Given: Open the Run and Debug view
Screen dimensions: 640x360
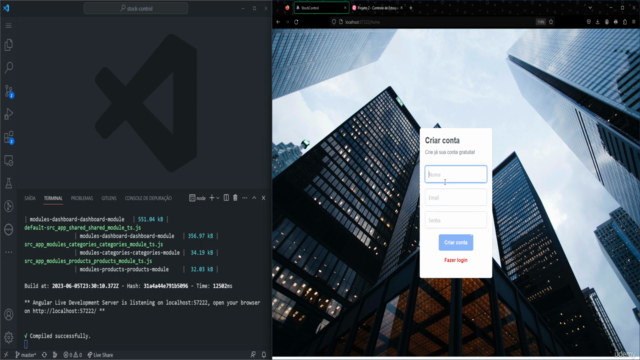Looking at the screenshot, I should pyautogui.click(x=9, y=114).
